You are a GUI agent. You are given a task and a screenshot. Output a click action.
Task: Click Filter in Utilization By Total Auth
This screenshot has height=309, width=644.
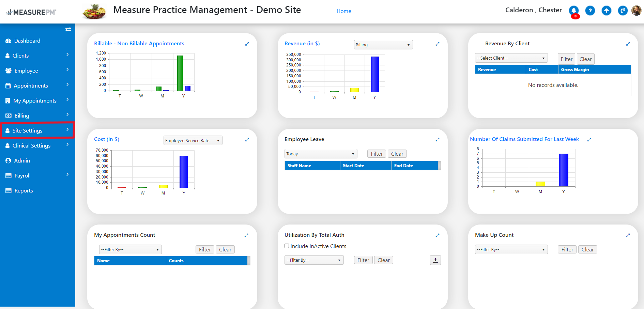click(363, 260)
